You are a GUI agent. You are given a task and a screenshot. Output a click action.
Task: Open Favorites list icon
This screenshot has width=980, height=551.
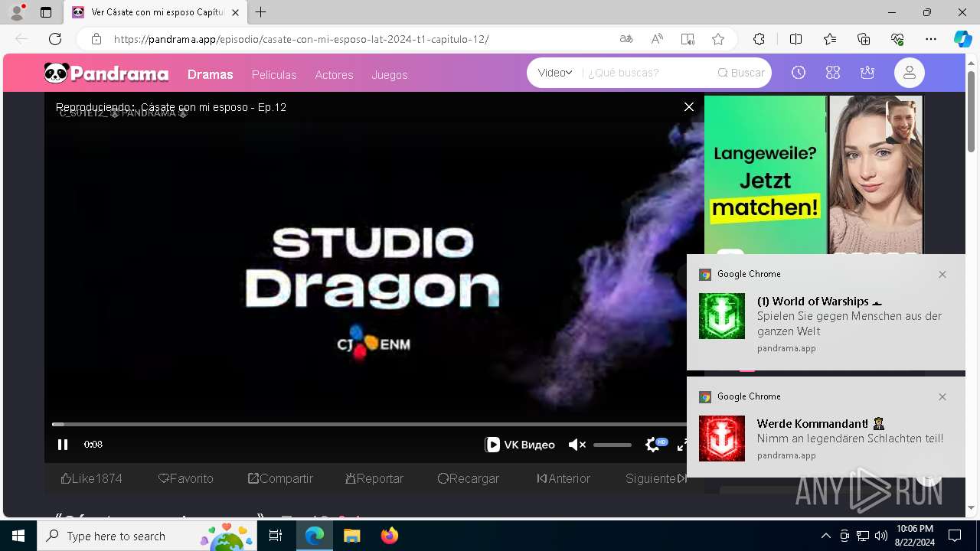(830, 39)
